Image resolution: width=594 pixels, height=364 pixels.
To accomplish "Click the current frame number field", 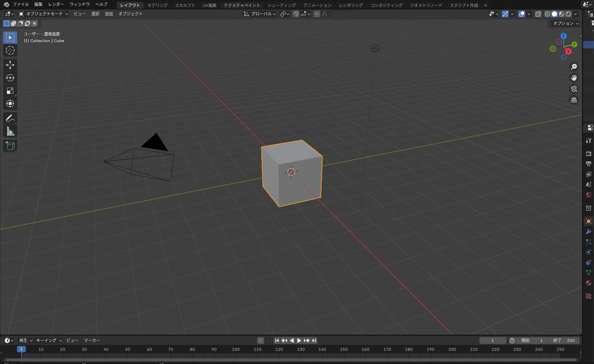I will click(x=493, y=340).
